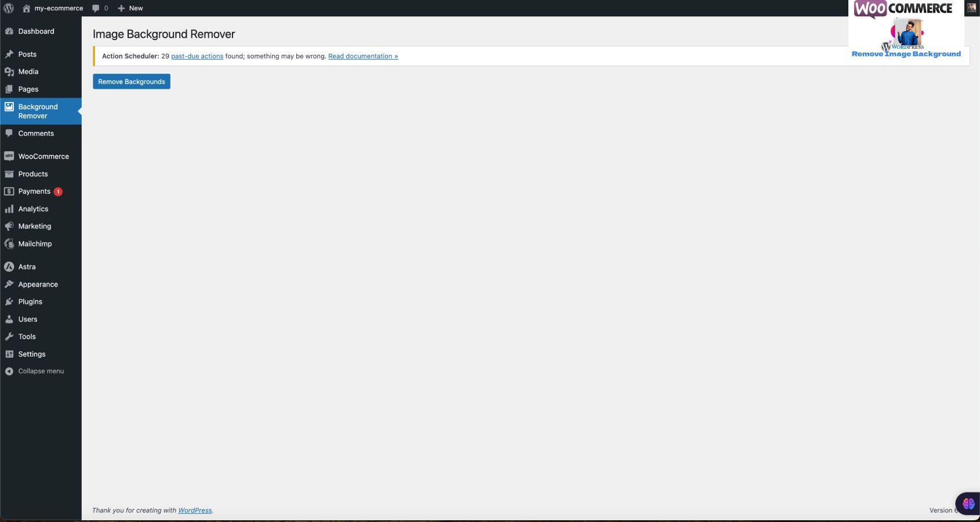Click the Media library icon
The height and width of the screenshot is (522, 980).
(x=9, y=71)
